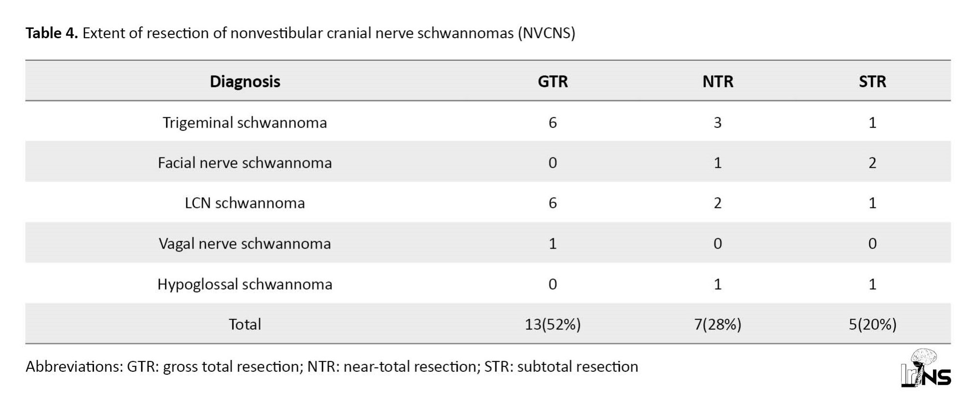Screen dimensions: 980x407
Task: Click the Facial nerve schwannoma row label
Action: 245,162
